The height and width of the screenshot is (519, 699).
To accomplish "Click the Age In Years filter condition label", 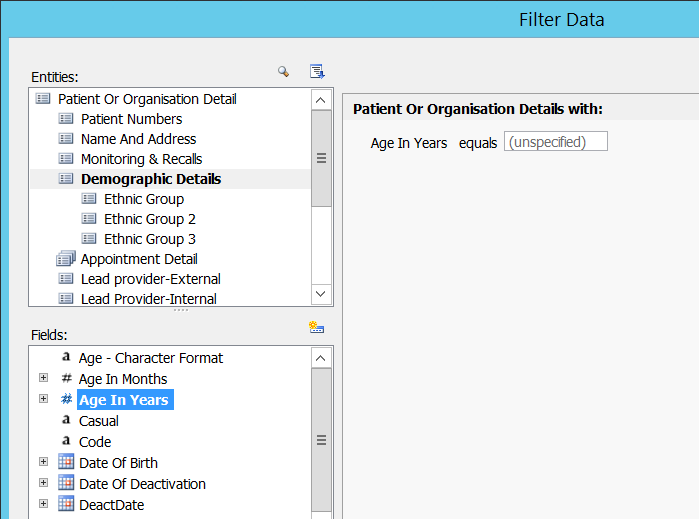I will click(409, 143).
